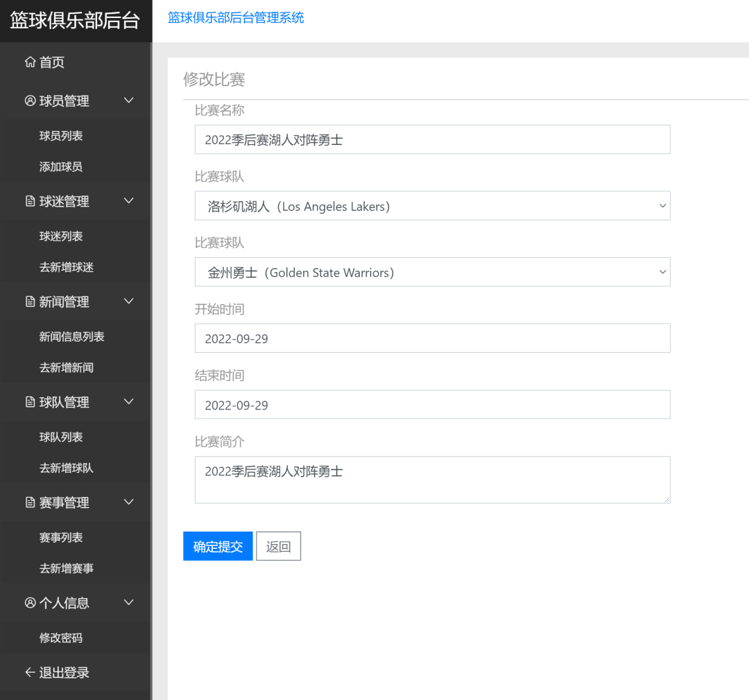Open 去新增赛事 page

67,568
